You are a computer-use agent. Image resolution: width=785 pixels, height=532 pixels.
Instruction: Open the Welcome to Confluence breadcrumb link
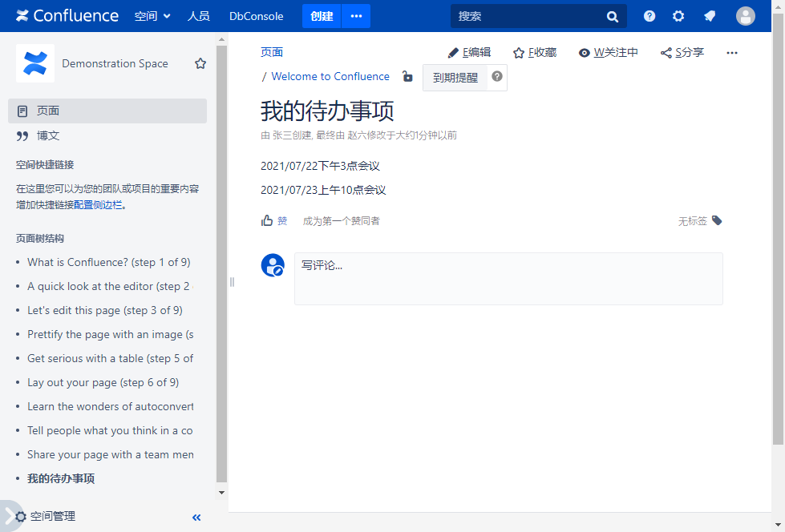click(330, 77)
